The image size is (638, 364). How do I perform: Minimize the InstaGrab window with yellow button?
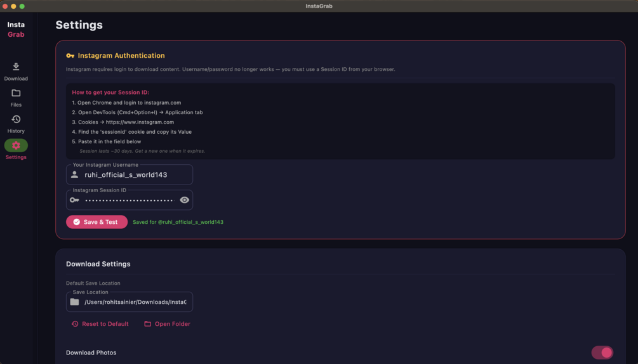[x=13, y=6]
